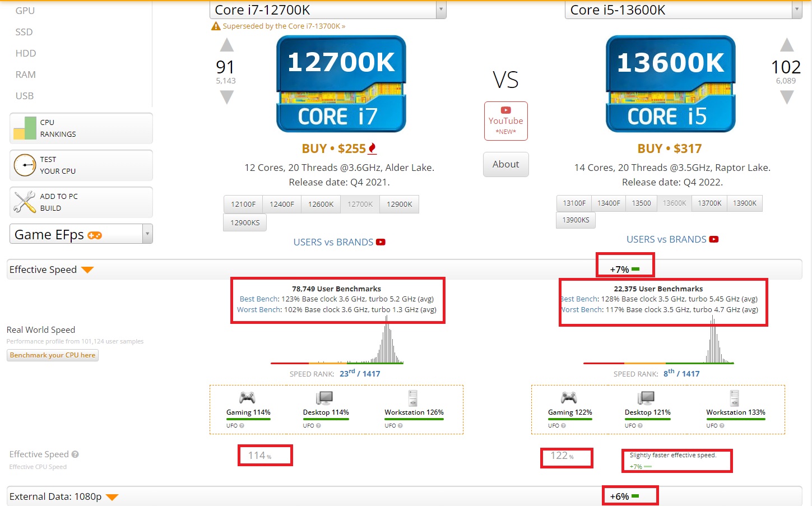Click Benchmark your CPU here button
Viewport: 812px width, 506px height.
pyautogui.click(x=53, y=355)
